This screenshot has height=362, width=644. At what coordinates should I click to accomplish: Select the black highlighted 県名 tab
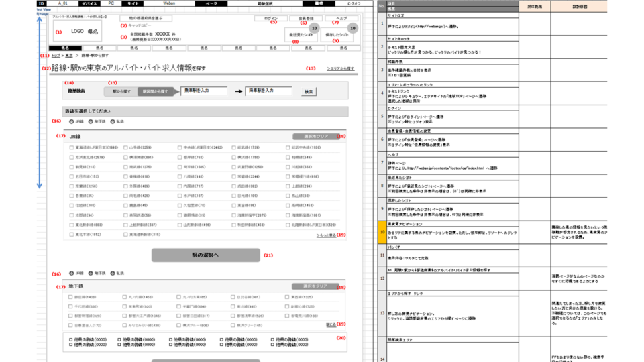point(65,48)
